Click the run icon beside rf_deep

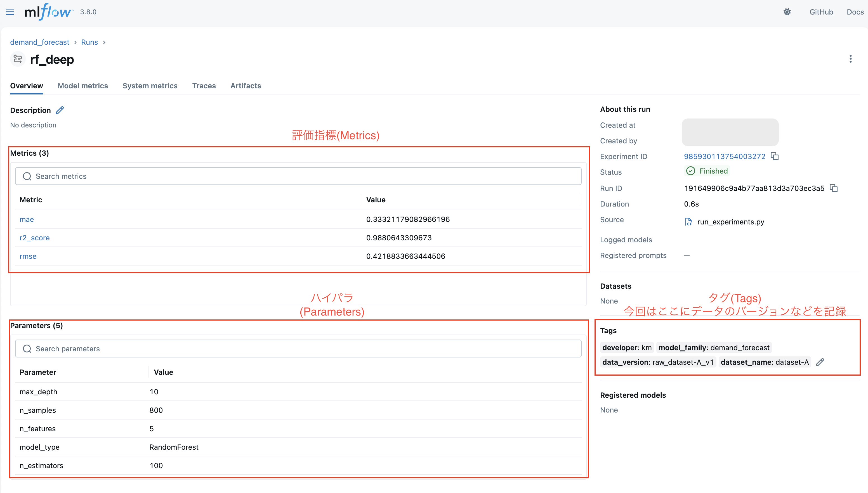pyautogui.click(x=18, y=59)
